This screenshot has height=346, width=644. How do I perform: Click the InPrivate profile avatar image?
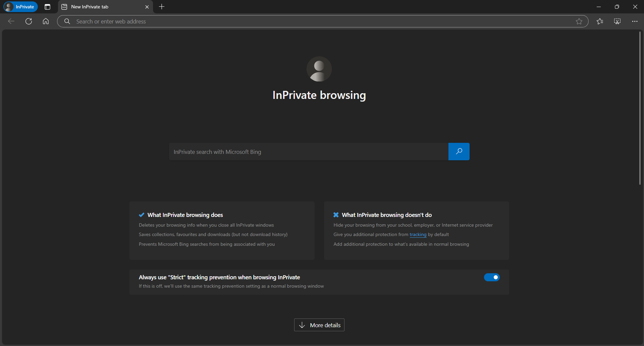tap(319, 69)
